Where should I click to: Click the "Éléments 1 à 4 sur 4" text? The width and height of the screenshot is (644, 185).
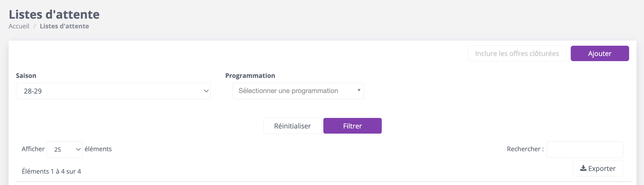click(x=51, y=171)
